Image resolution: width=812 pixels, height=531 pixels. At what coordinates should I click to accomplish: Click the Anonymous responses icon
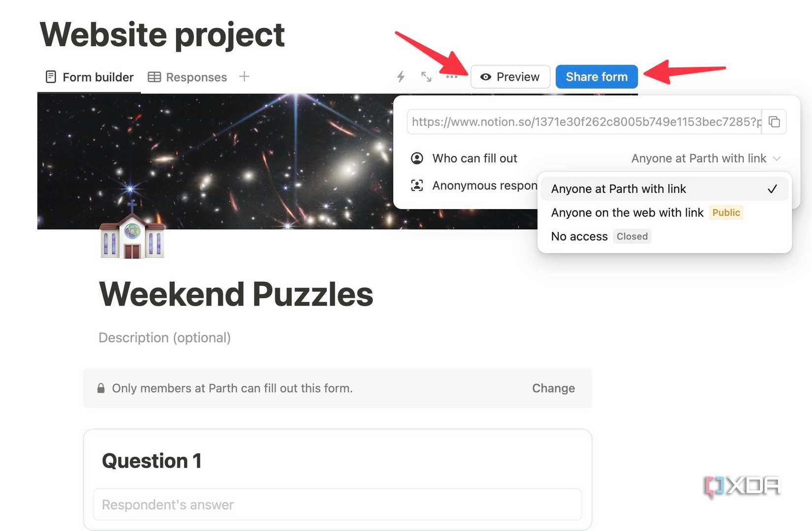(x=417, y=186)
